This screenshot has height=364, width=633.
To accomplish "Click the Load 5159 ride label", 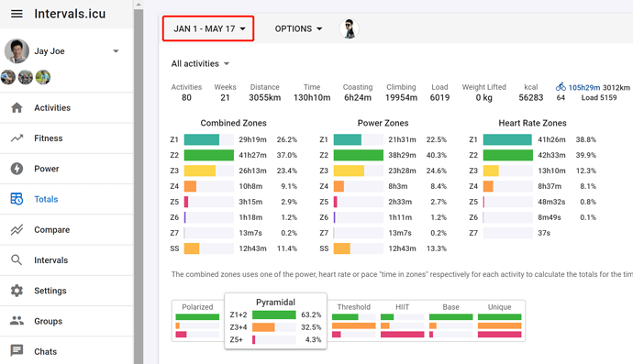I will (599, 98).
